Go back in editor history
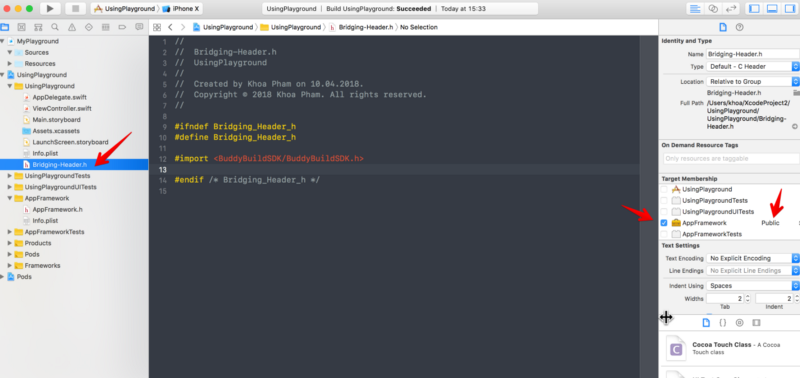This screenshot has width=800, height=378. (170, 28)
